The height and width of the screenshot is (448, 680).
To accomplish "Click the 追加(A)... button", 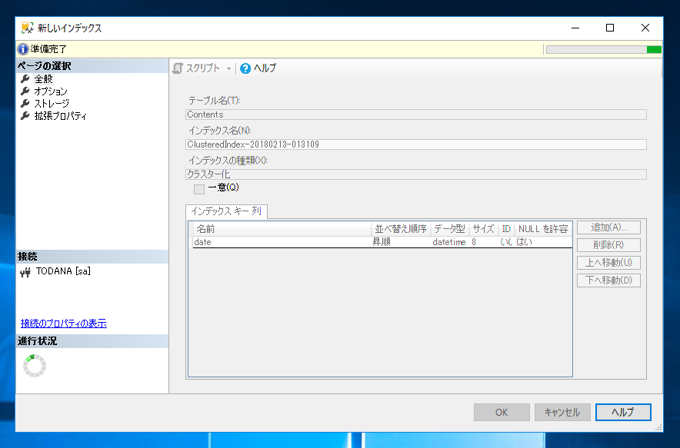I will coord(609,227).
